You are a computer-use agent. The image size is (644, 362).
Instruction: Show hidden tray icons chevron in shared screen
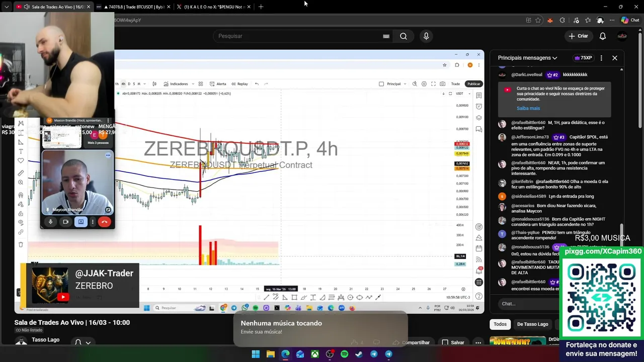[420, 308]
